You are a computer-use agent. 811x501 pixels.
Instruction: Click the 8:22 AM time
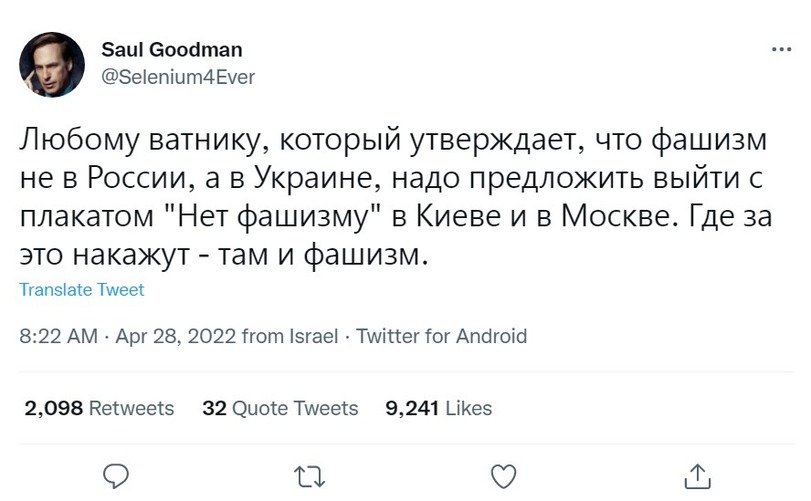58,337
